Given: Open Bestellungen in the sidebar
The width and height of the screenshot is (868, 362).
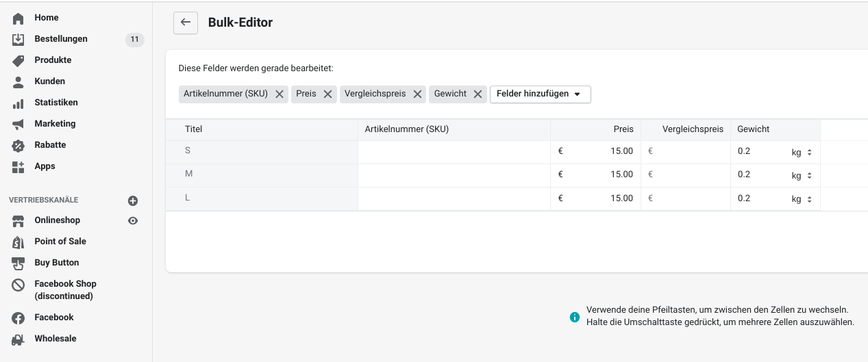Looking at the screenshot, I should [x=61, y=39].
